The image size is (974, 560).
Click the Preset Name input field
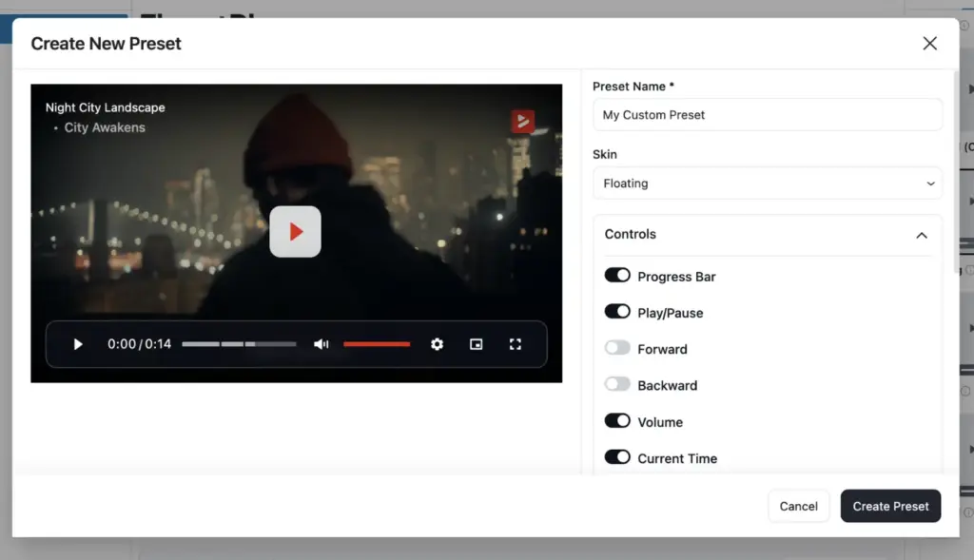(768, 115)
